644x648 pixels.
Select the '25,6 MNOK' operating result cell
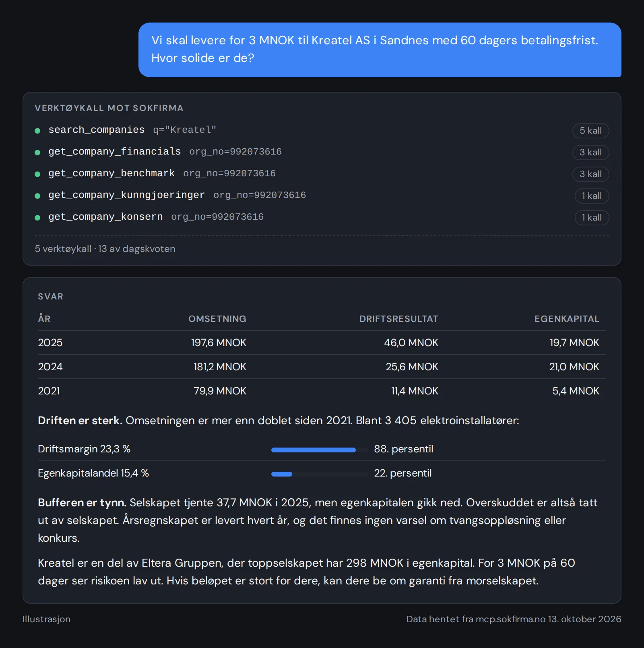click(412, 367)
